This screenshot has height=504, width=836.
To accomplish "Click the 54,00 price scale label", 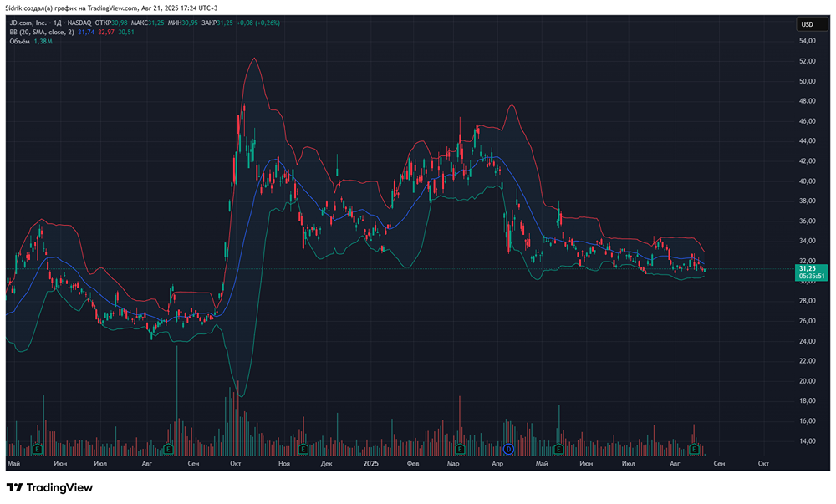I will click(807, 42).
